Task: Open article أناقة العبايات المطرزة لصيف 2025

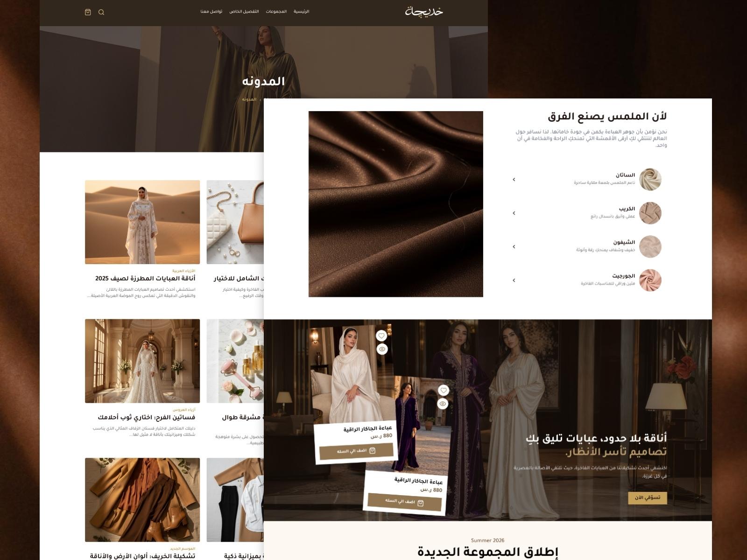Action: pyautogui.click(x=145, y=279)
